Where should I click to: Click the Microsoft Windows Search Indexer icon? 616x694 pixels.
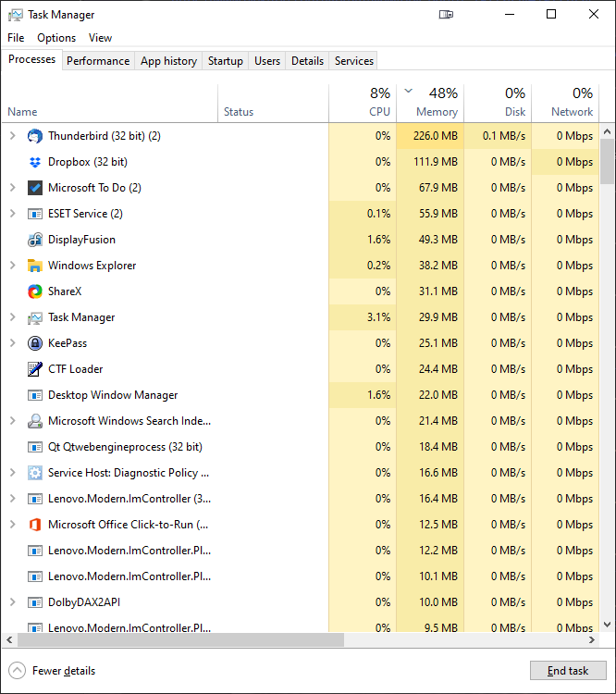pyautogui.click(x=35, y=421)
